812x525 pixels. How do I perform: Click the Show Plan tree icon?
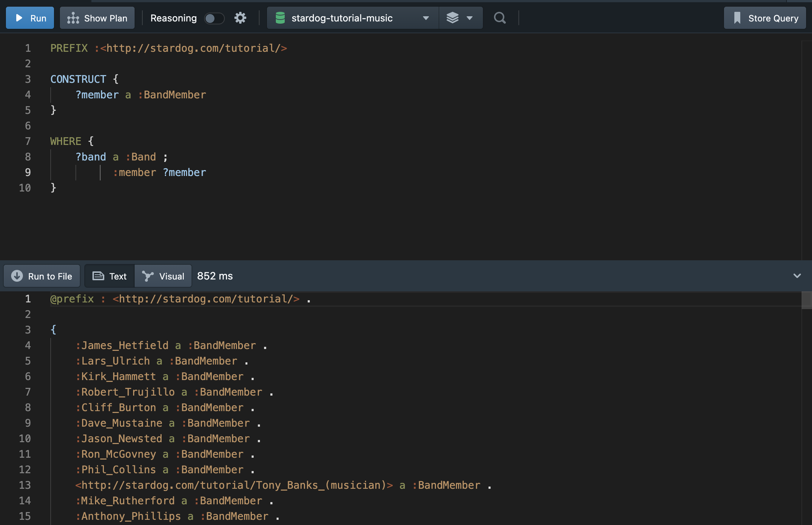pos(73,18)
